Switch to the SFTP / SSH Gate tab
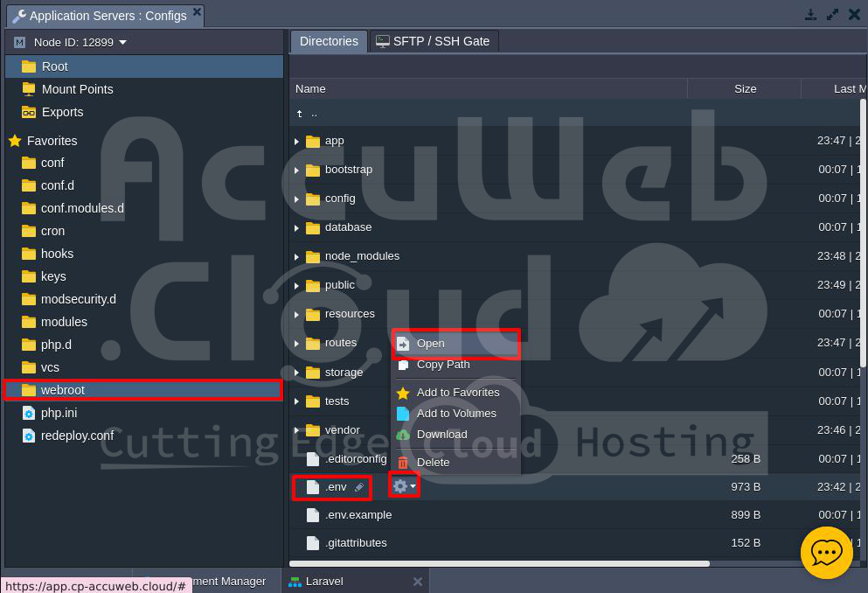The width and height of the screenshot is (868, 593). [x=434, y=41]
